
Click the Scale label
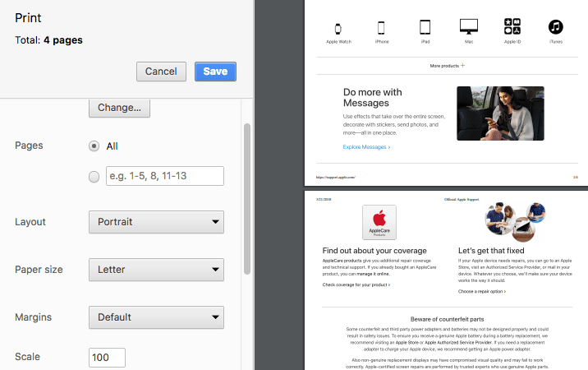coord(27,357)
